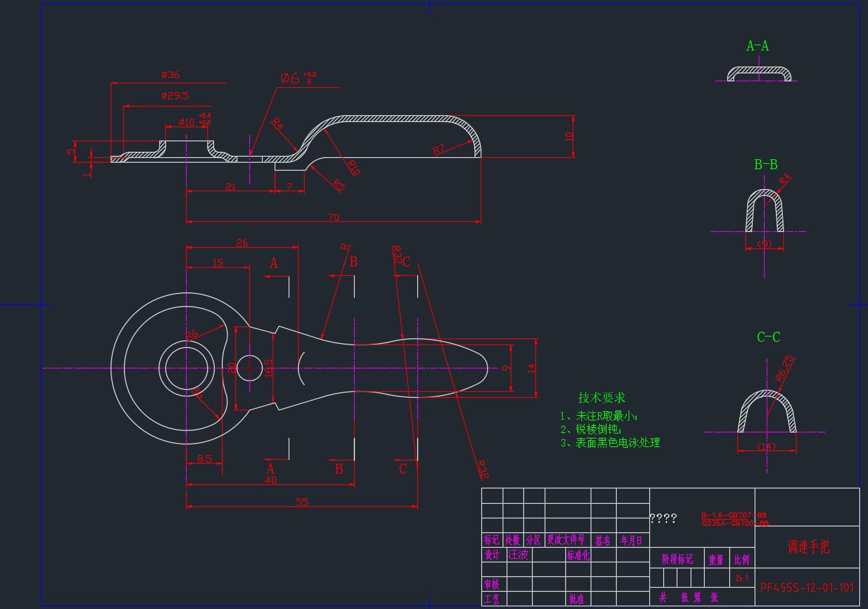This screenshot has height=609, width=868.
Task: Select the A-A section view label
Action: pos(757,46)
